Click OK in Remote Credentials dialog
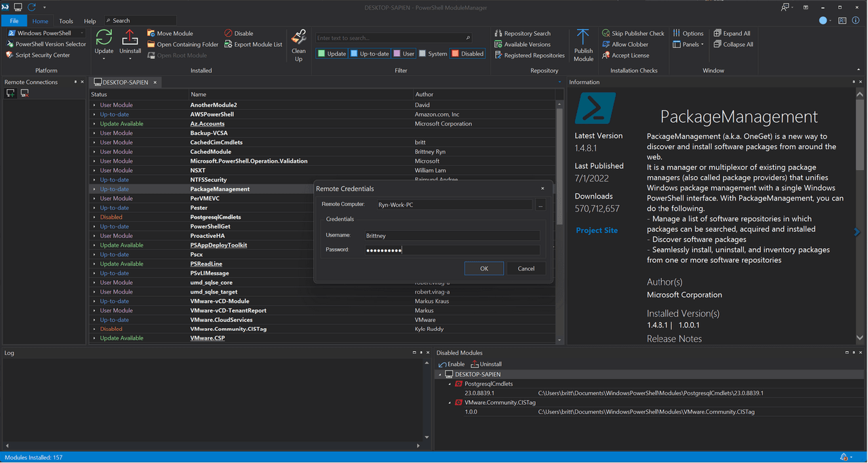 tap(484, 268)
